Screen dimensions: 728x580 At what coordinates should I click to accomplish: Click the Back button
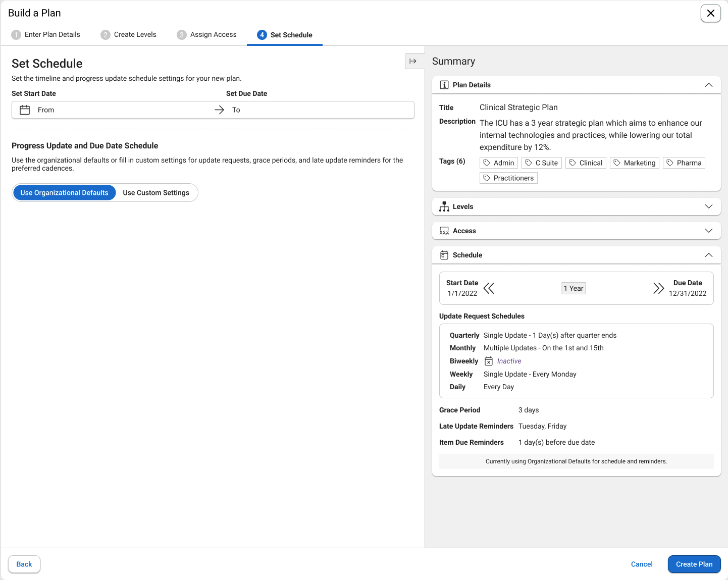click(24, 564)
